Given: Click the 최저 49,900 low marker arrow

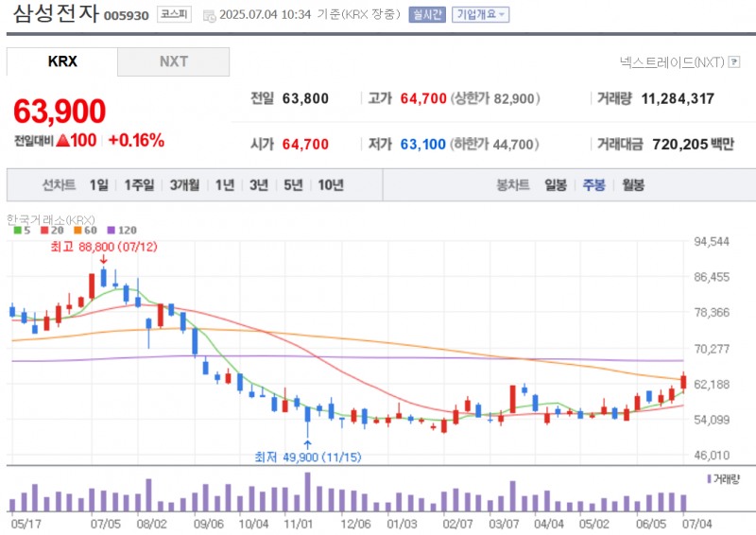Looking at the screenshot, I should (307, 442).
